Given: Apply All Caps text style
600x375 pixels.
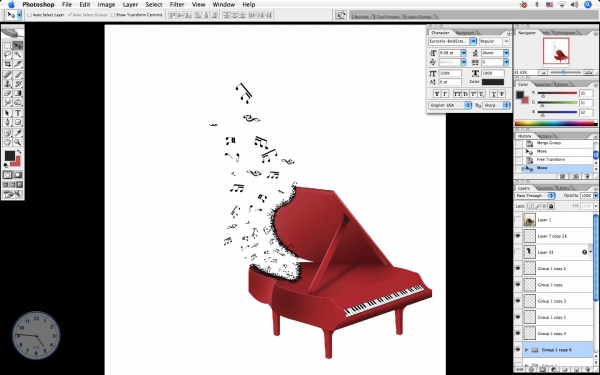Looking at the screenshot, I should (457, 94).
